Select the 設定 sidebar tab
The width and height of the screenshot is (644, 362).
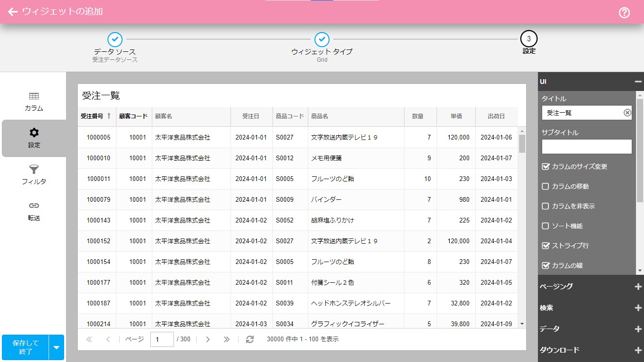(34, 138)
